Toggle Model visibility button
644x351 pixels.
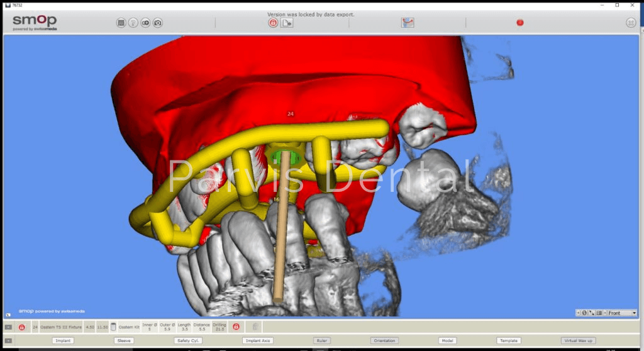[x=447, y=340]
